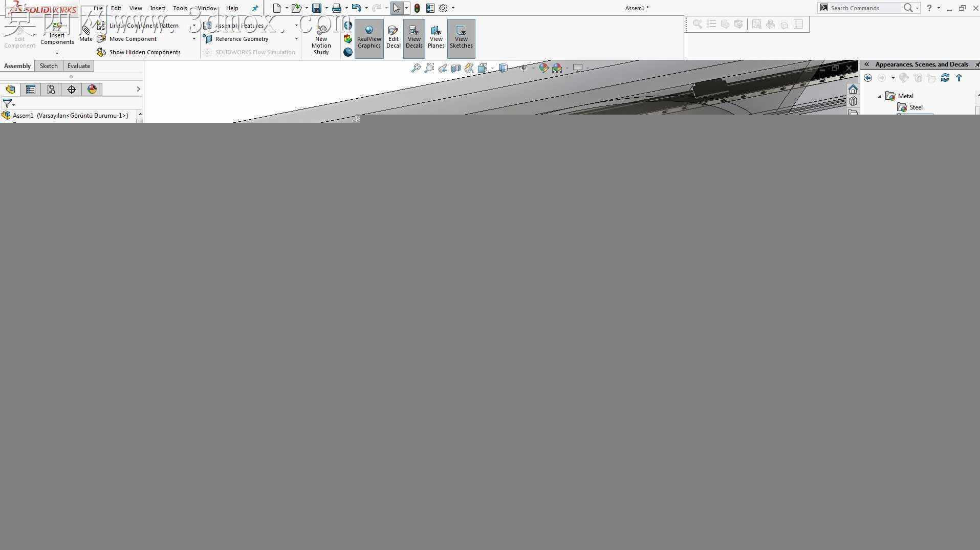This screenshot has height=550, width=980.
Task: Open the Tools menu
Action: (x=180, y=8)
